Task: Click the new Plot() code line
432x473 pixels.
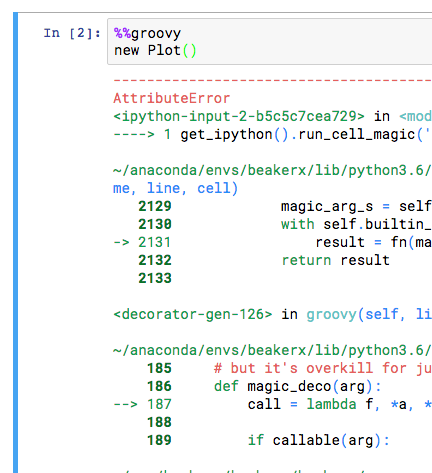Action: (155, 50)
